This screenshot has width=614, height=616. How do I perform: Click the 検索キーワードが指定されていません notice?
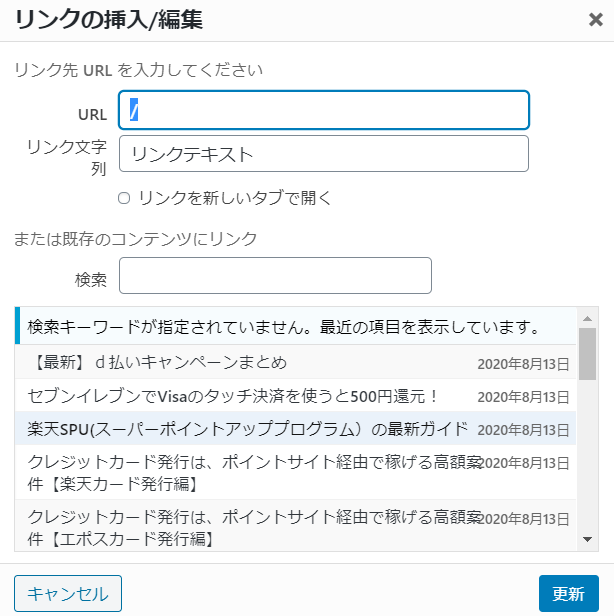[295, 326]
